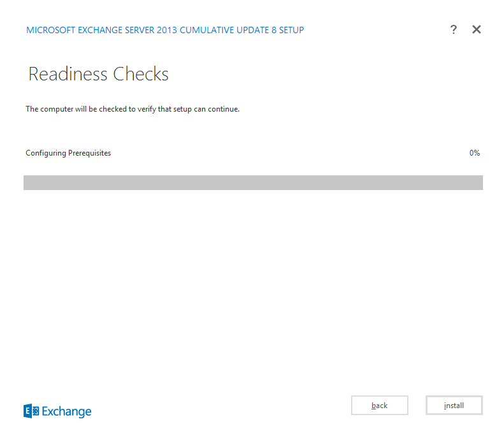Click the install button

click(x=454, y=406)
